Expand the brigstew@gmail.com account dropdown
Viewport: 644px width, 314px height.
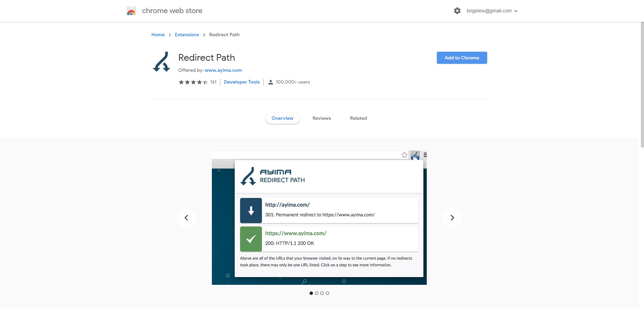coord(492,11)
